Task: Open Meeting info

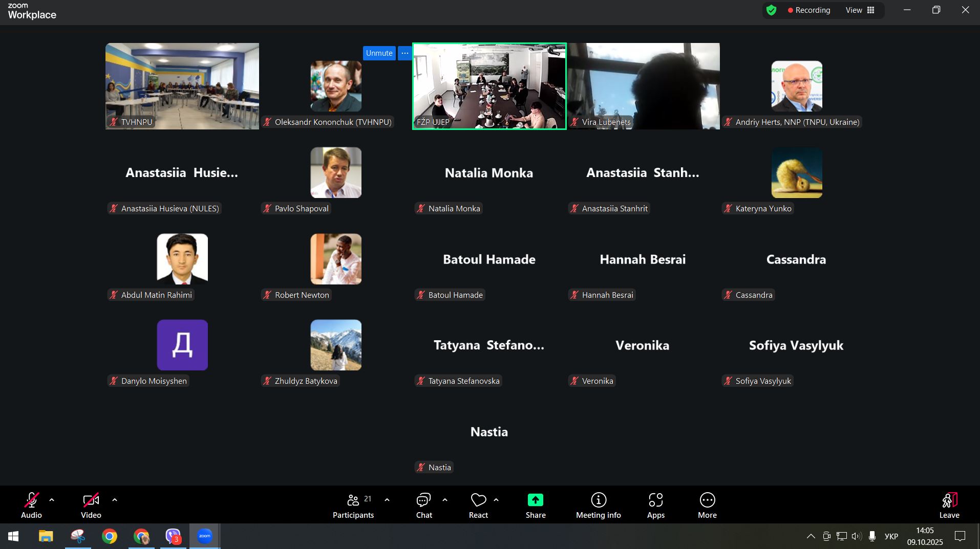Action: coord(598,506)
